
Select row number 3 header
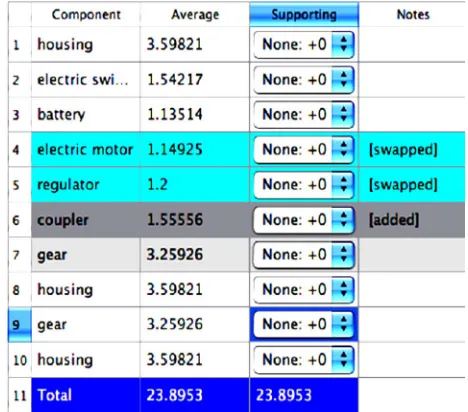[x=20, y=115]
